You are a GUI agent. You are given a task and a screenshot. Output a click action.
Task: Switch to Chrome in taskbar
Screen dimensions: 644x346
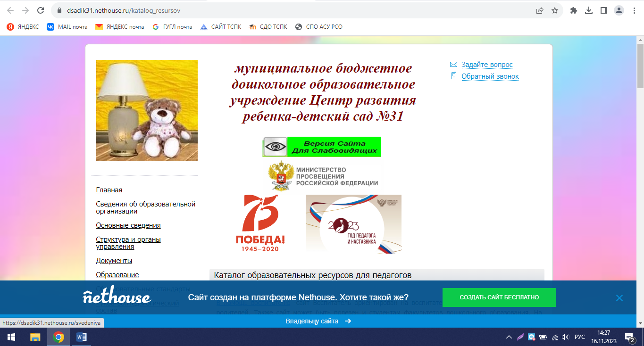59,337
